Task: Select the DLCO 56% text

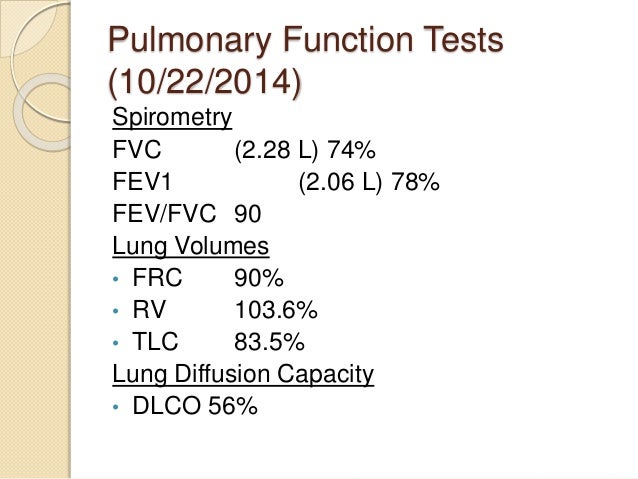Action: 195,406
